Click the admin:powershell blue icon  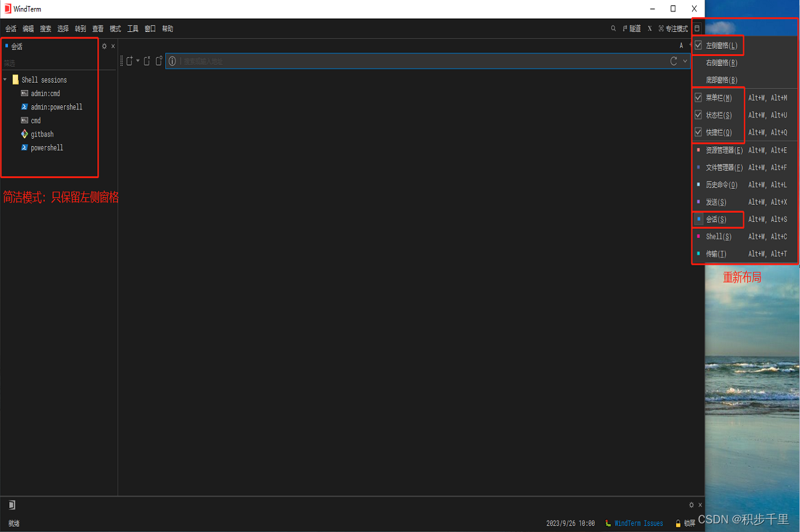24,107
